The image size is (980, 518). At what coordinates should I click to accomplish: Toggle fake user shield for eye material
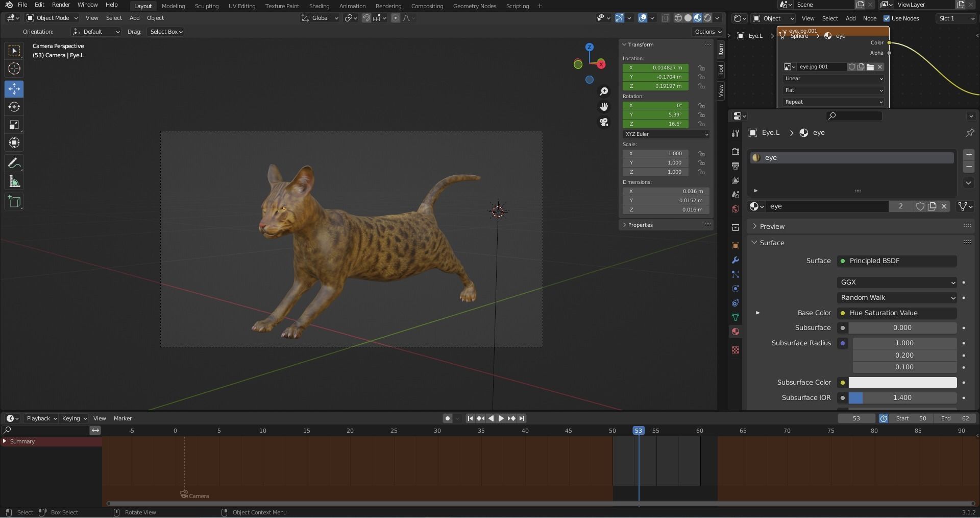(x=920, y=206)
